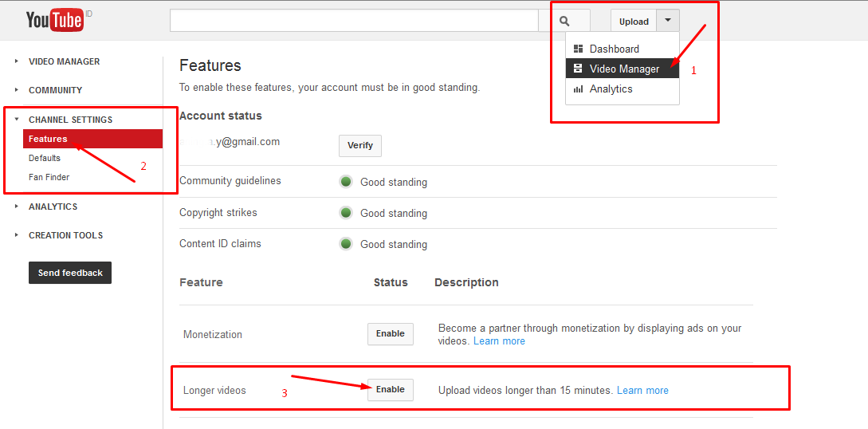This screenshot has height=429, width=868.
Task: Click the Longer videos feature name
Action: (214, 390)
